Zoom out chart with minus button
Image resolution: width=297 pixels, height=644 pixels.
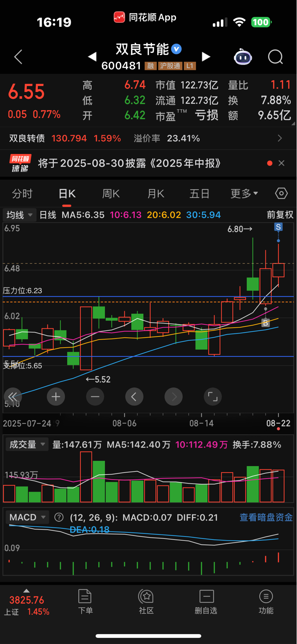tap(95, 396)
